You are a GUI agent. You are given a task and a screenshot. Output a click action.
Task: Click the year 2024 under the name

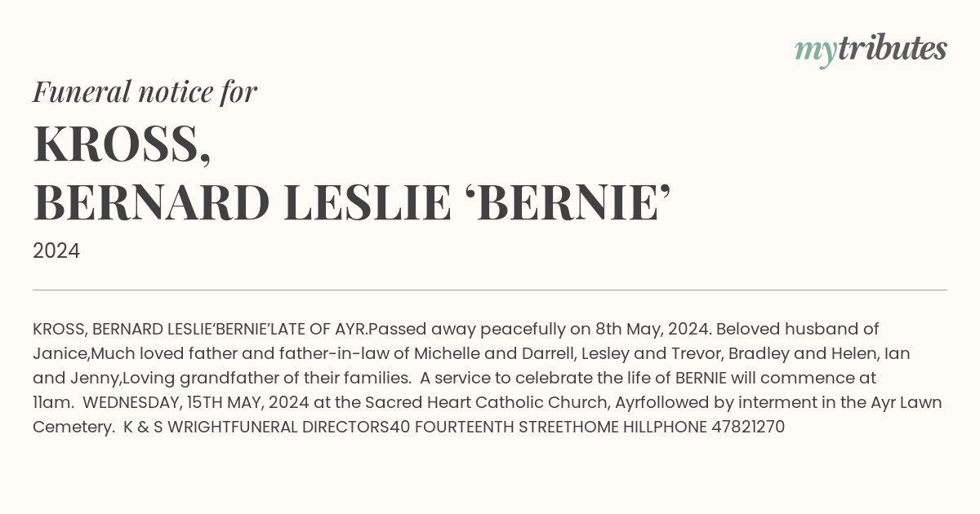coord(56,251)
